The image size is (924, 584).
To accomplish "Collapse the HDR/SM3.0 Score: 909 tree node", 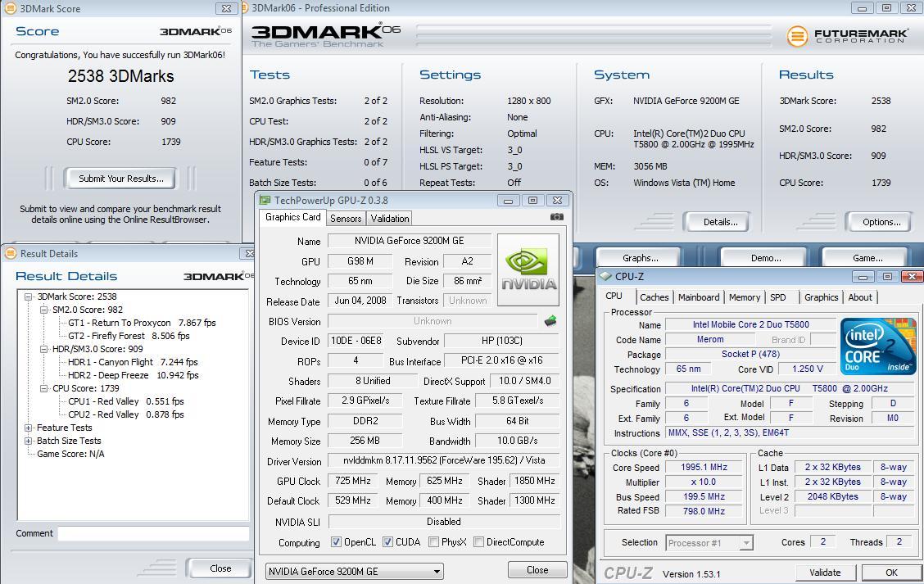I will 43,349.
